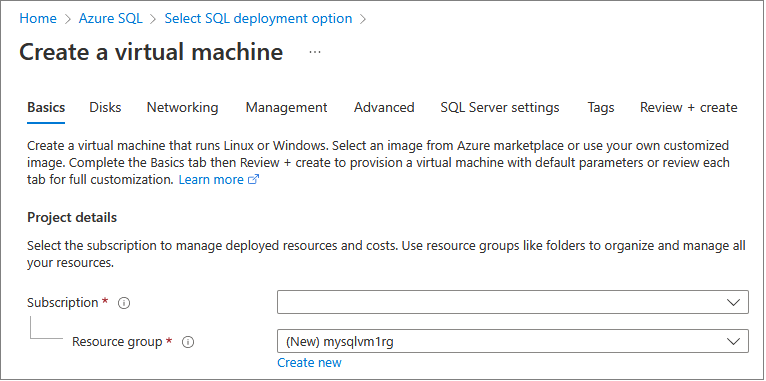This screenshot has width=766, height=381.
Task: Switch to the Disks tab
Action: click(105, 107)
